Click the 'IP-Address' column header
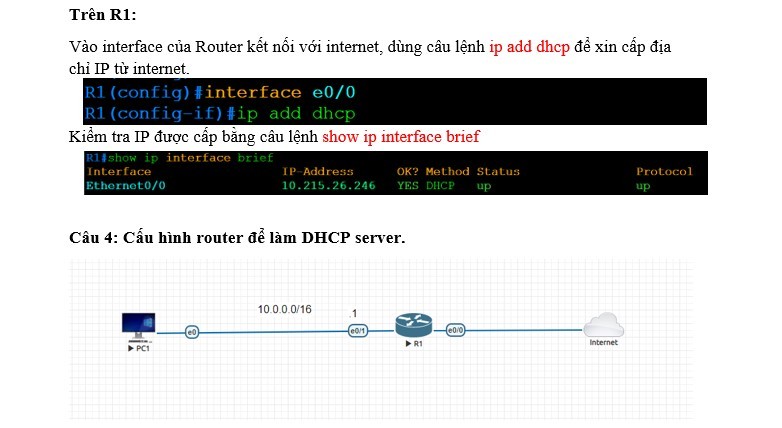Viewport: 782px width, 428px height. tap(318, 172)
